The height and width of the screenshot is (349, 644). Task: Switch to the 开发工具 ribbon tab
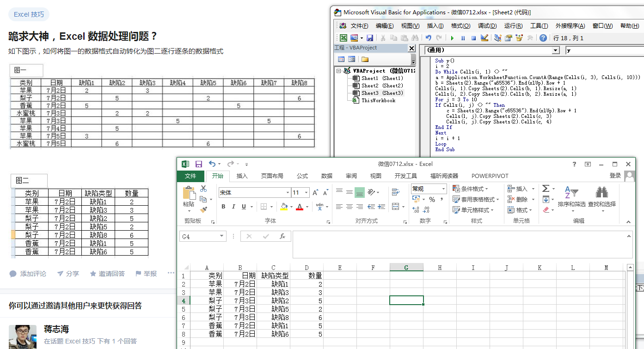406,176
